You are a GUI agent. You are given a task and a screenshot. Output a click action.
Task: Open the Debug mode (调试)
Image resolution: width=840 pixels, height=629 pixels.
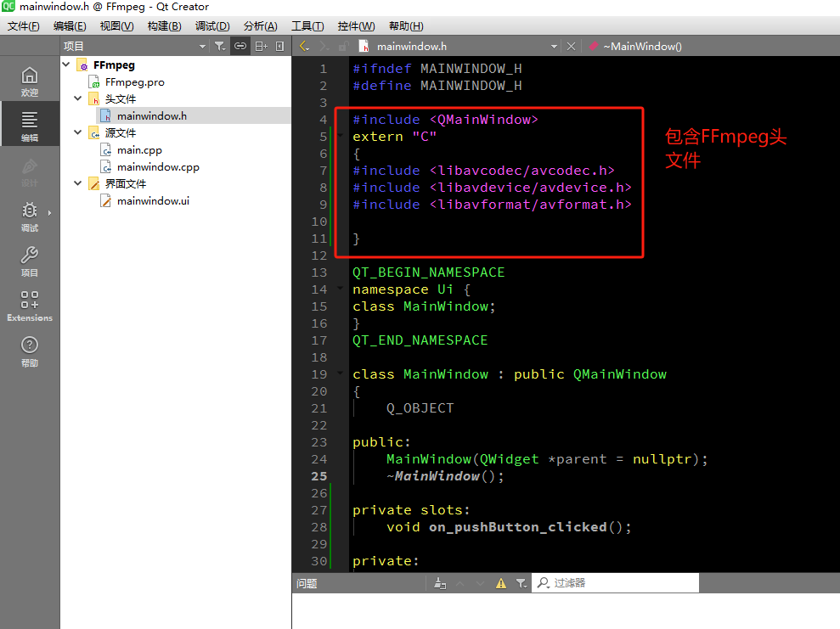pyautogui.click(x=30, y=216)
